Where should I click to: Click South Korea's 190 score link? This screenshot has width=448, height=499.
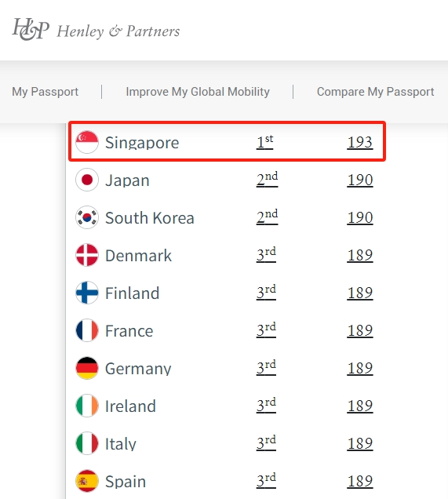click(360, 217)
